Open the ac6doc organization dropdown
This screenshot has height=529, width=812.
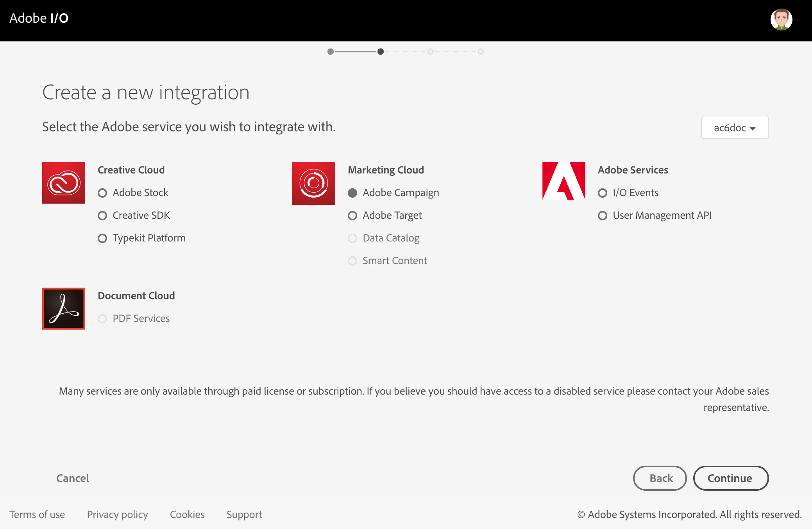[735, 128]
